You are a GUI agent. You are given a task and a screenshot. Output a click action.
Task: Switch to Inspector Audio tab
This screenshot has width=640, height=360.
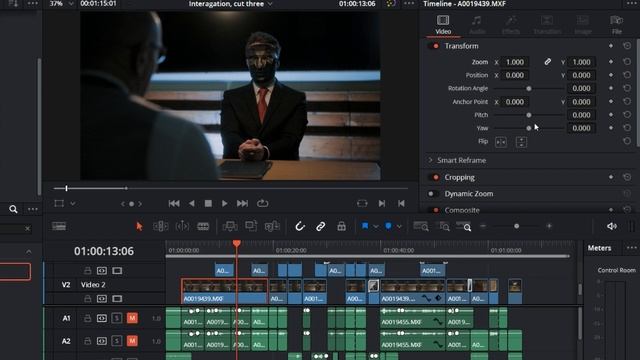point(476,24)
